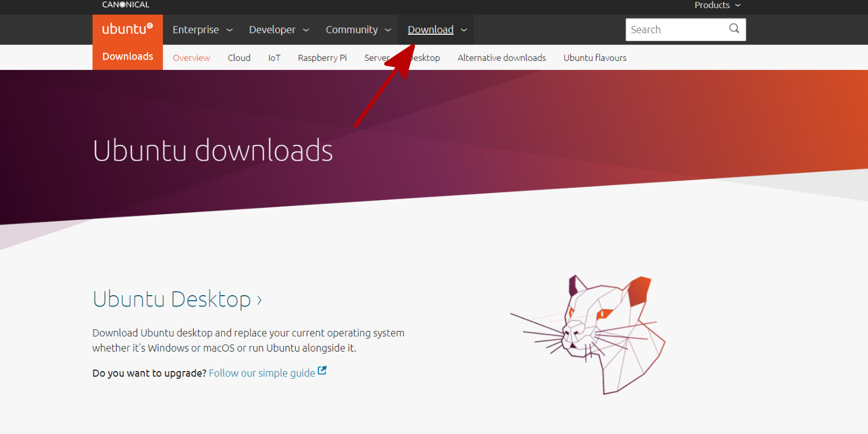This screenshot has height=434, width=868.
Task: Click the Canonical logo in the top bar
Action: coord(126,5)
